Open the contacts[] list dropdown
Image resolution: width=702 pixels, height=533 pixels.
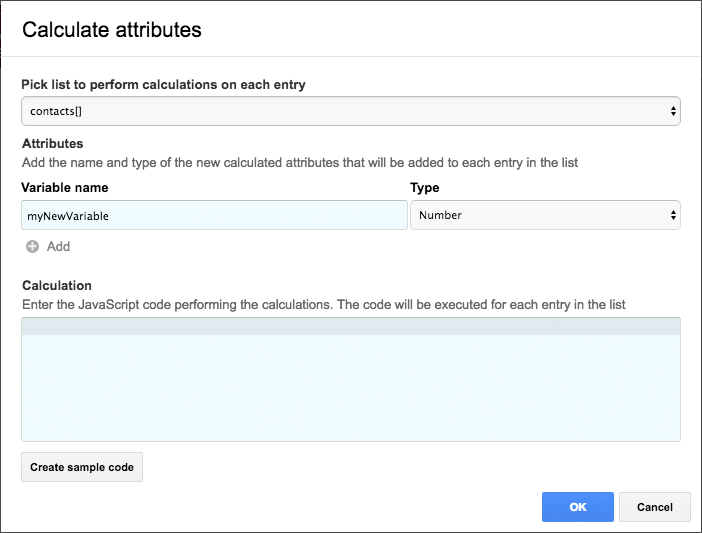350,111
